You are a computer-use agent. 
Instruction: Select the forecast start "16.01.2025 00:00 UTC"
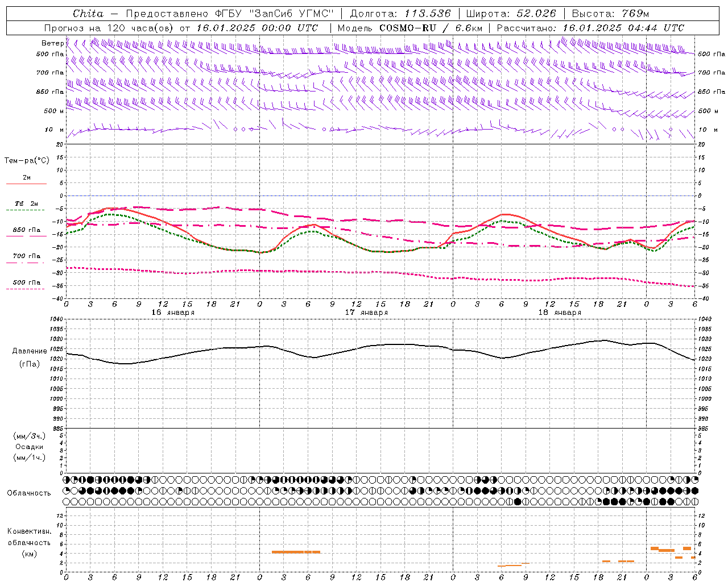click(x=257, y=28)
